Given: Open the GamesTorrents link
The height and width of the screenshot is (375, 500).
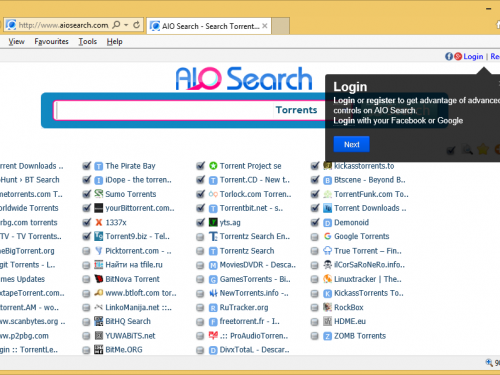Looking at the screenshot, I should pos(255,279).
